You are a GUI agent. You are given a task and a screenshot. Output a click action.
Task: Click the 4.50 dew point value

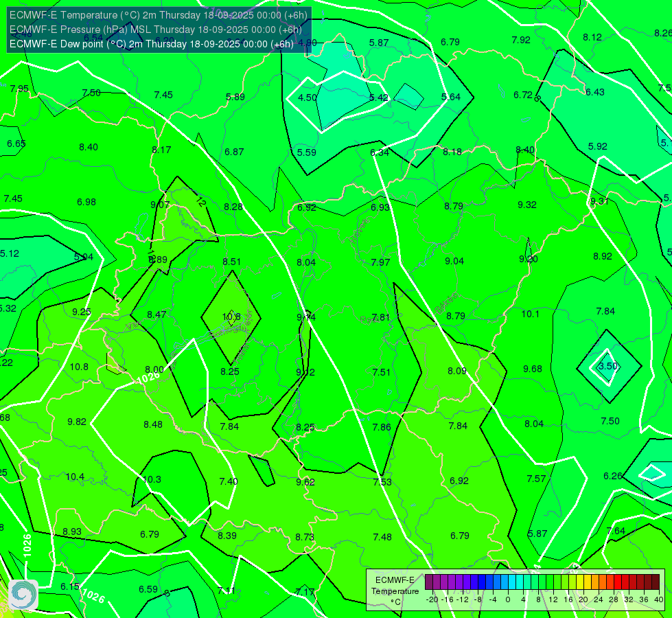pos(308,98)
